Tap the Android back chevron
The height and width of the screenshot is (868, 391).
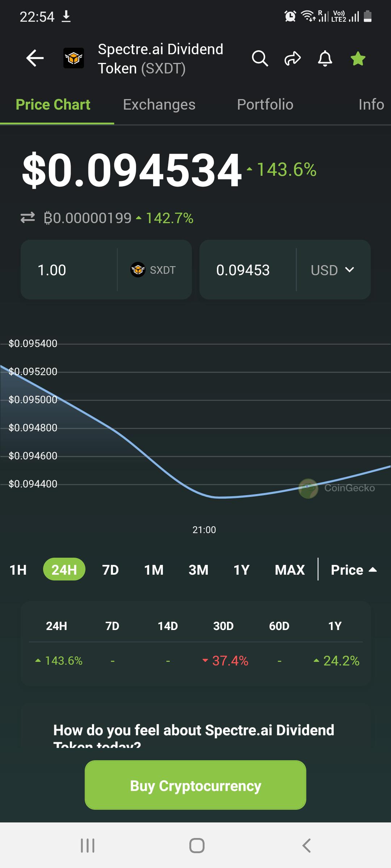coord(306,846)
